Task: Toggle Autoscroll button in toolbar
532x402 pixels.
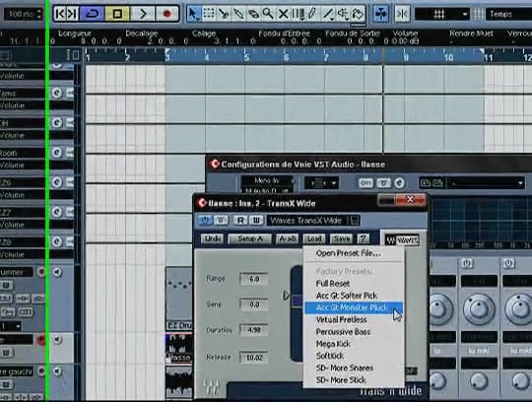Action: (381, 14)
